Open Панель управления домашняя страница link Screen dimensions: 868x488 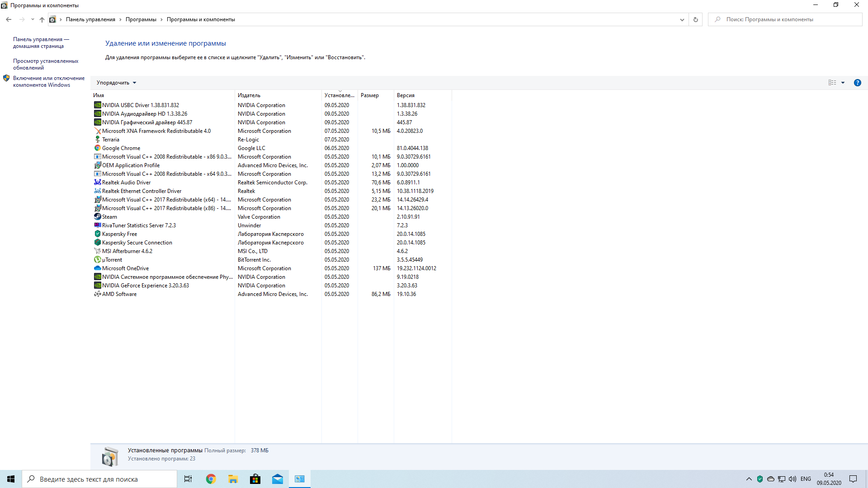click(41, 42)
